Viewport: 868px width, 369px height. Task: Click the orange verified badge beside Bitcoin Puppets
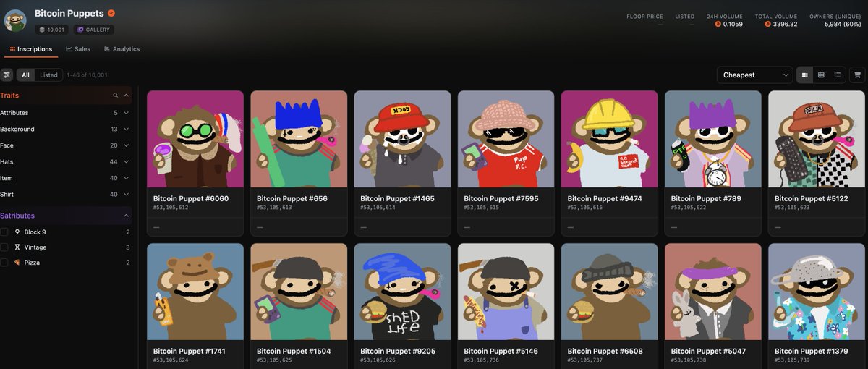[111, 14]
